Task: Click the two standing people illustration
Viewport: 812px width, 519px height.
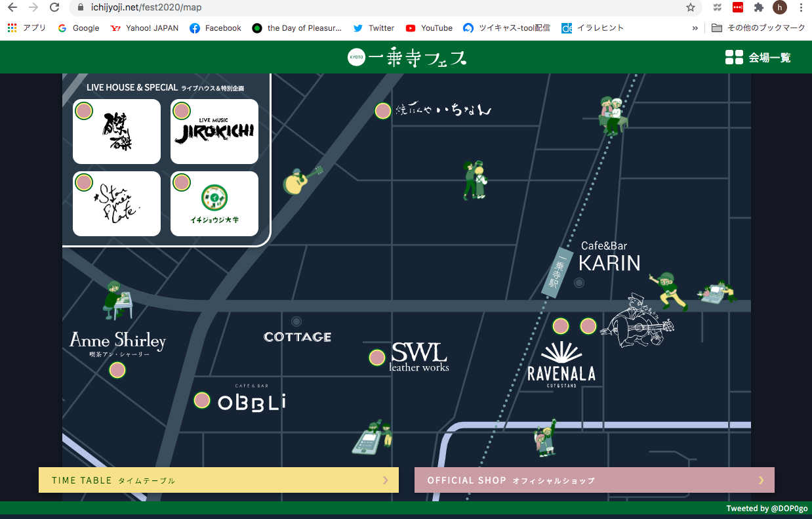Action: pyautogui.click(x=476, y=180)
